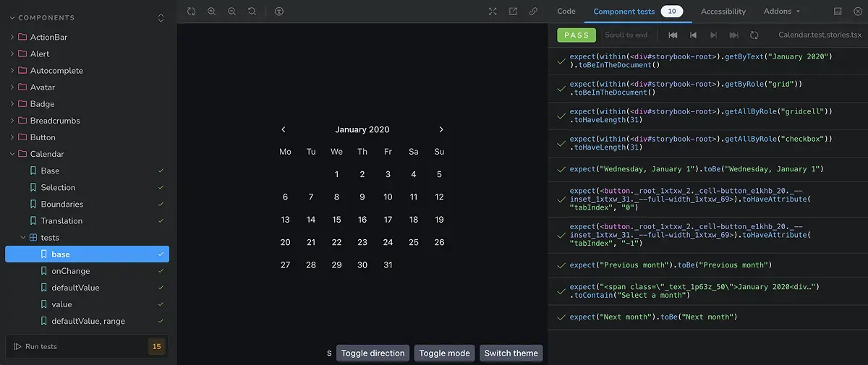The width and height of the screenshot is (868, 365).
Task: Click Scroll to end button
Action: 626,35
